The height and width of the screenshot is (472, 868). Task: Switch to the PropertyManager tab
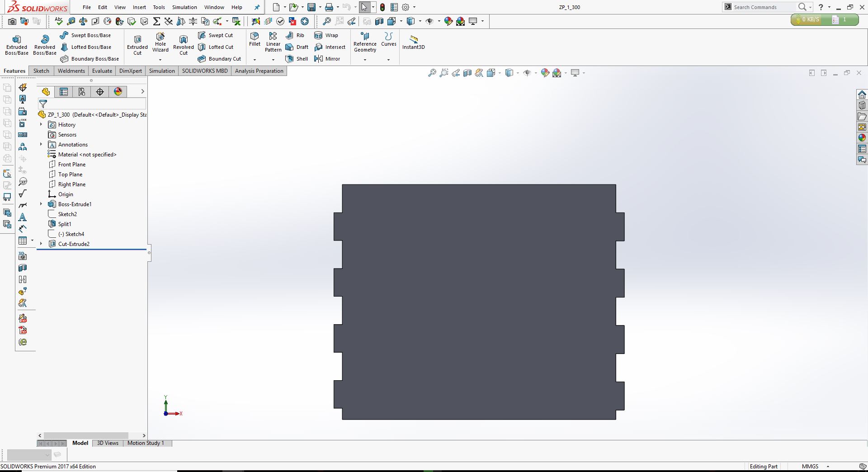[64, 92]
